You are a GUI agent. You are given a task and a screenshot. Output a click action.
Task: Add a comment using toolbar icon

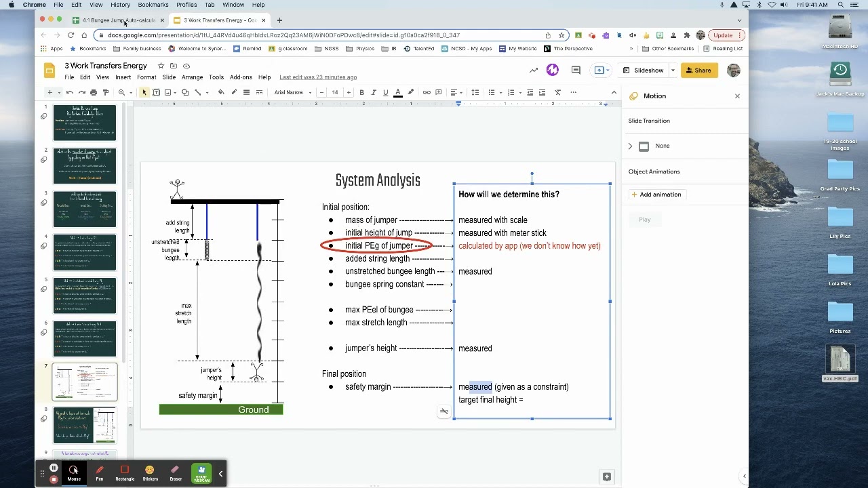pyautogui.click(x=439, y=92)
